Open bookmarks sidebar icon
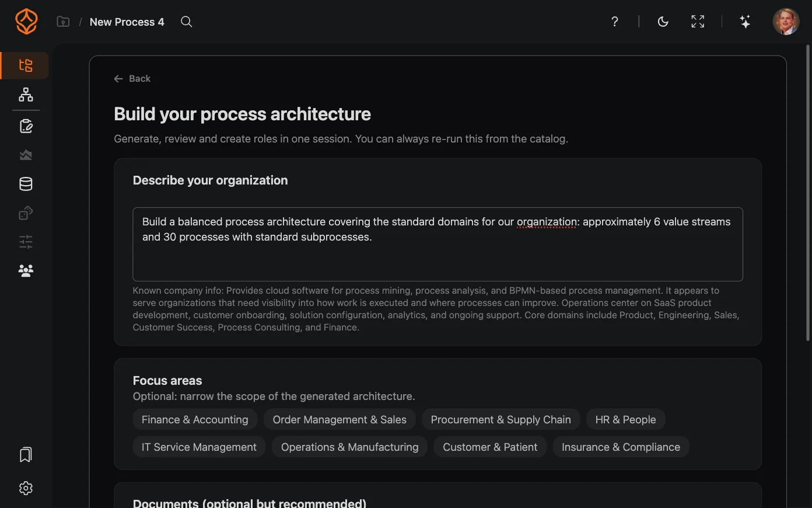This screenshot has height=508, width=812. (x=26, y=455)
